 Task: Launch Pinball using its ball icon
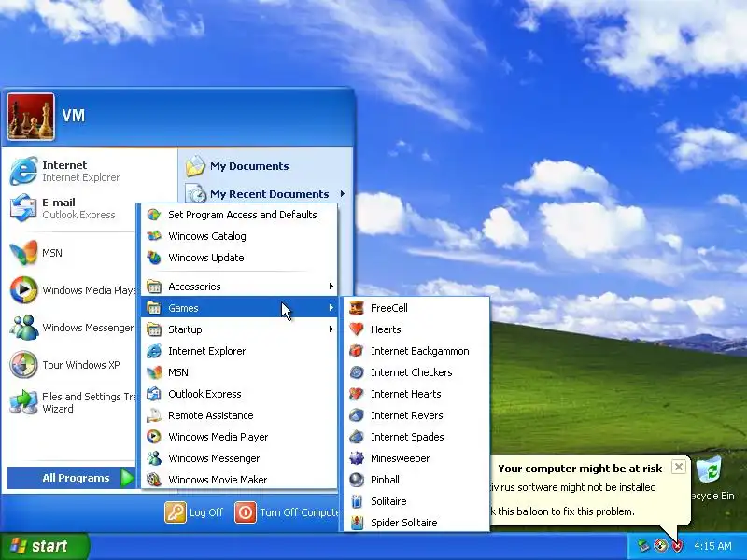point(357,480)
